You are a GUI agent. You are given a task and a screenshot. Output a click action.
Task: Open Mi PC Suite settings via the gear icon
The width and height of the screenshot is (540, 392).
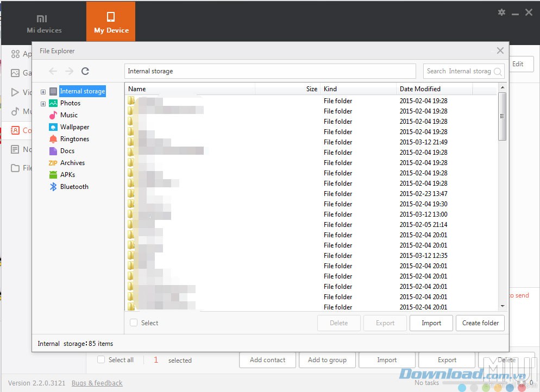click(x=501, y=11)
